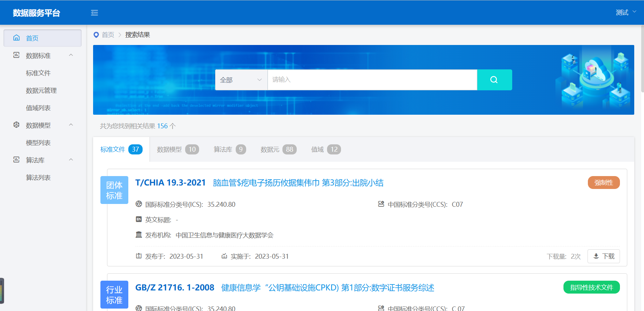Open the 全部 search category dropdown

point(241,80)
